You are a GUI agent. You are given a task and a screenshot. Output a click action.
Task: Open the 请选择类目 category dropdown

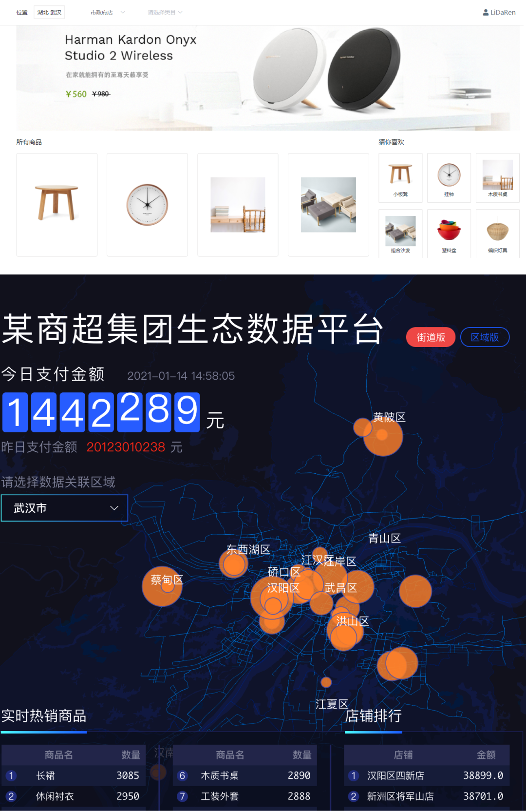click(165, 12)
